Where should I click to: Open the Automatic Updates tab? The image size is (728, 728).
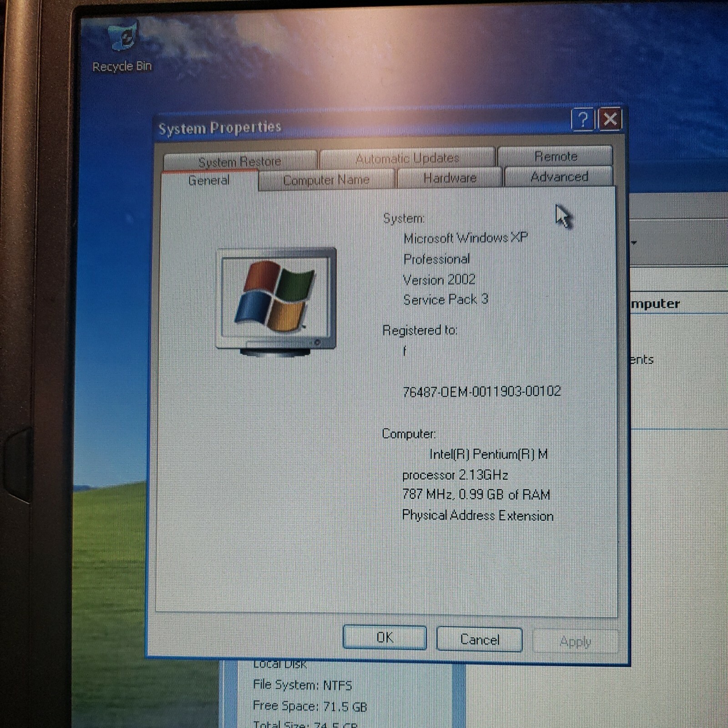pyautogui.click(x=407, y=158)
